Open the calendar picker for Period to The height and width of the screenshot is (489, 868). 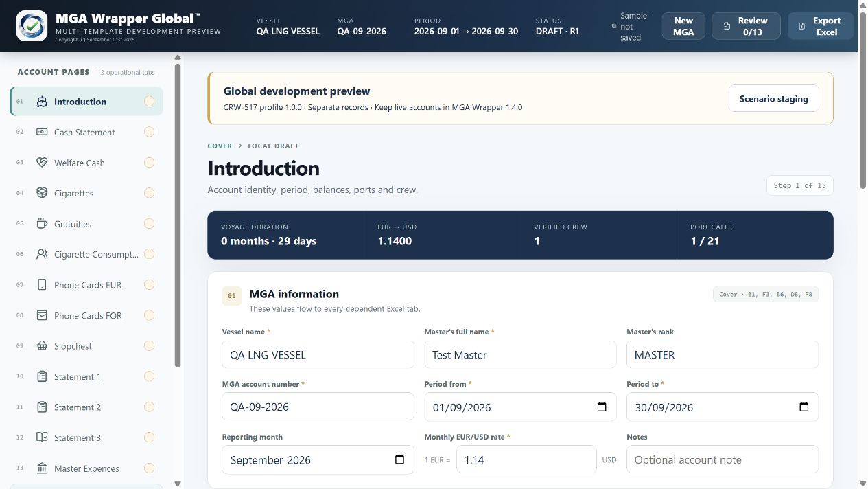pos(804,407)
